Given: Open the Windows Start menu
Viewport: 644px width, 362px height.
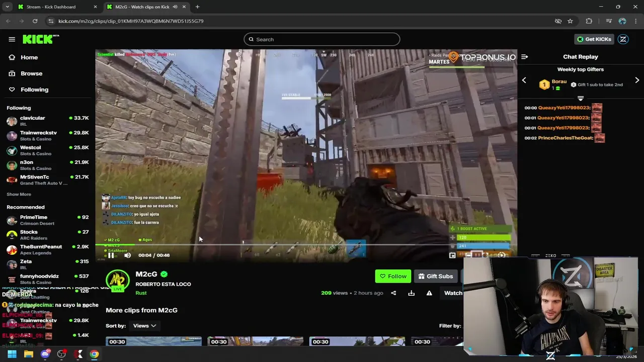Looking at the screenshot, I should pyautogui.click(x=12, y=354).
